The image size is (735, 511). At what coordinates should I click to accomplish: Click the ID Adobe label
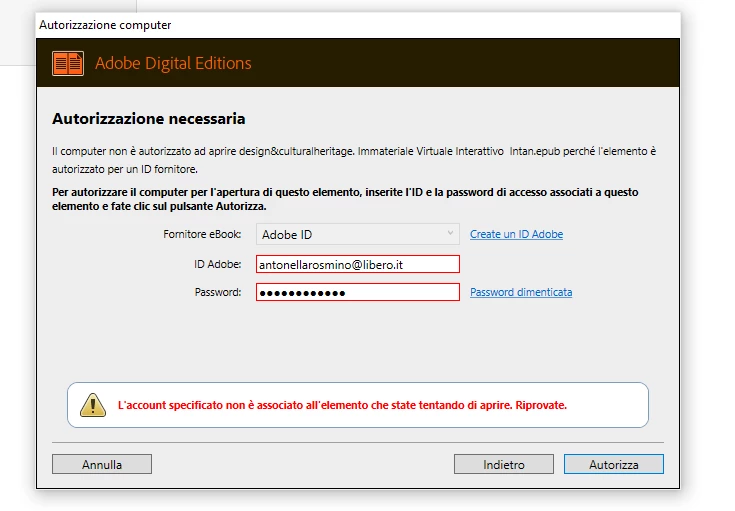[218, 264]
